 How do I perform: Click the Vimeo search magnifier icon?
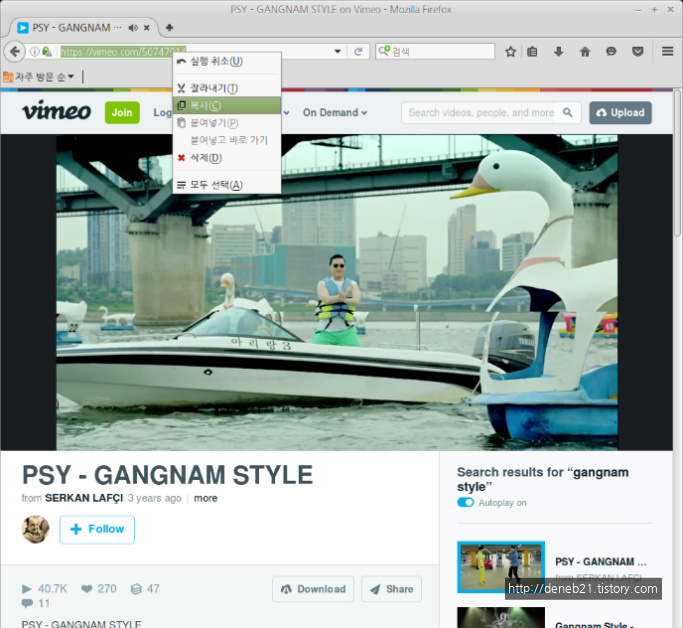click(x=568, y=113)
